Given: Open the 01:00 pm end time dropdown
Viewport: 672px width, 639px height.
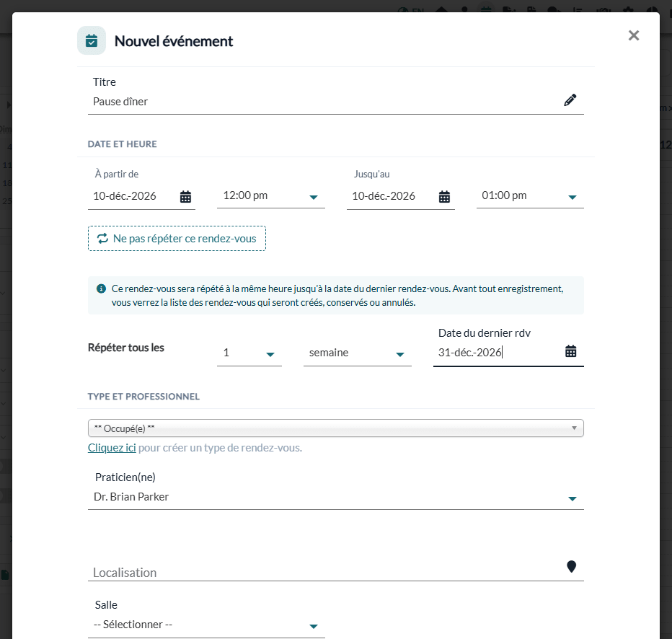Looking at the screenshot, I should tap(530, 196).
